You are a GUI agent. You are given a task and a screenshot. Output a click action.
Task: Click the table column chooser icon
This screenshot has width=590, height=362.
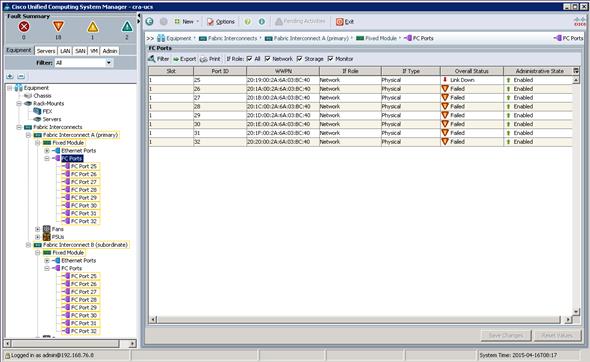point(576,70)
